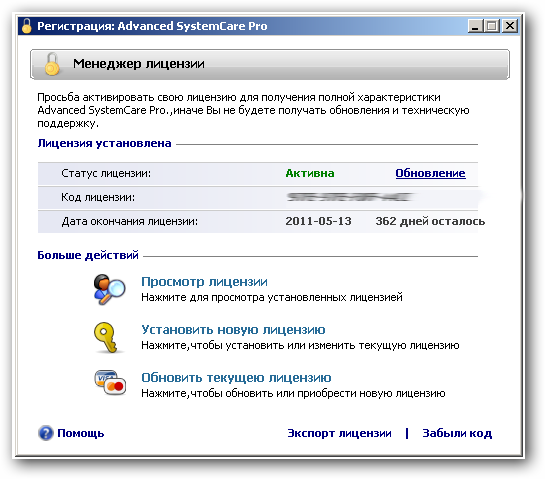The width and height of the screenshot is (545, 479).
Task: Choose Обновить текущею лицензию
Action: (x=236, y=377)
